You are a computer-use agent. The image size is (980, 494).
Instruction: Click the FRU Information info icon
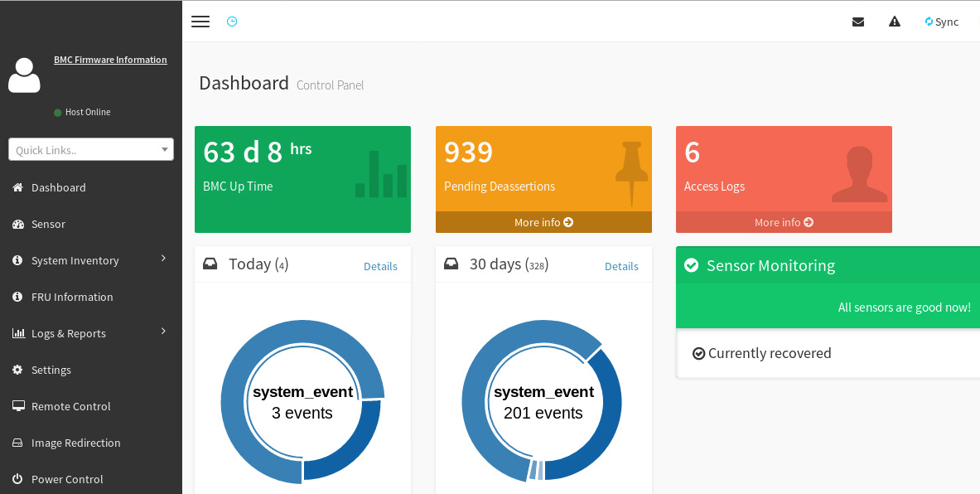pos(17,297)
